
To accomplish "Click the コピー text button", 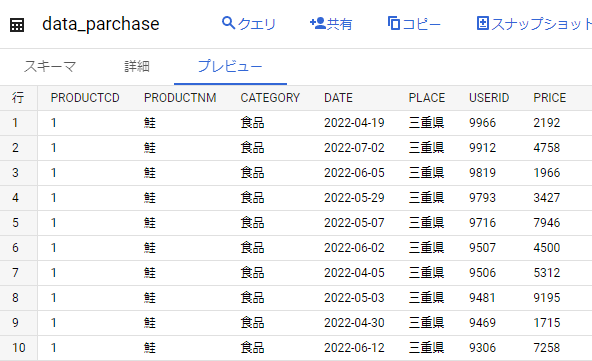I will pyautogui.click(x=422, y=24).
